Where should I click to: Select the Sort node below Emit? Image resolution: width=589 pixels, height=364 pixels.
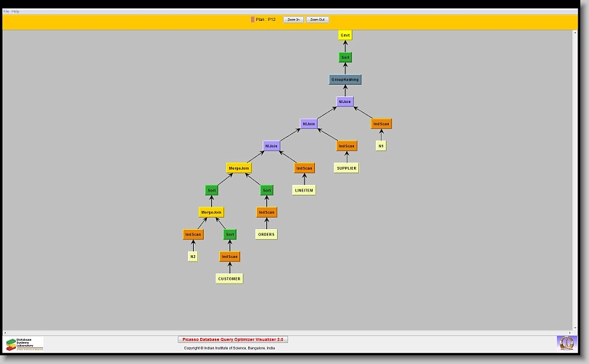click(x=345, y=57)
